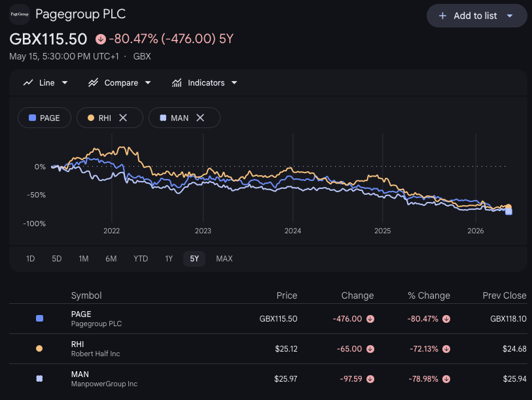Remove RHI from comparison
532x400 pixels.
(x=123, y=118)
